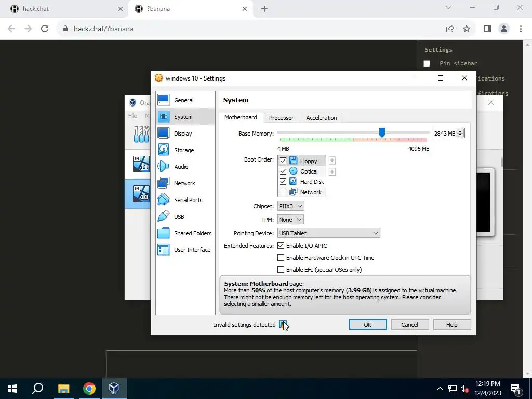Open the Audio settings category
532x399 pixels.
pos(185,167)
